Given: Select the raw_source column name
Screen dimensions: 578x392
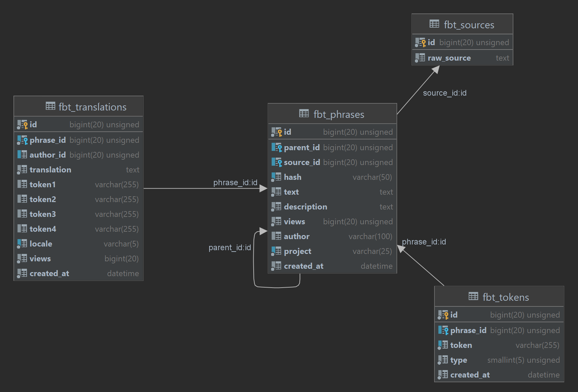Looking at the screenshot, I should coord(449,58).
